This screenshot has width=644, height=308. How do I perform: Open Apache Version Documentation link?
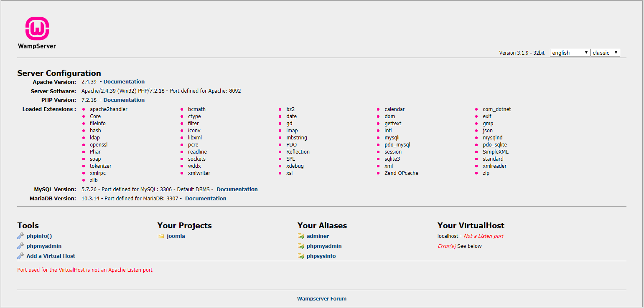[x=124, y=82]
